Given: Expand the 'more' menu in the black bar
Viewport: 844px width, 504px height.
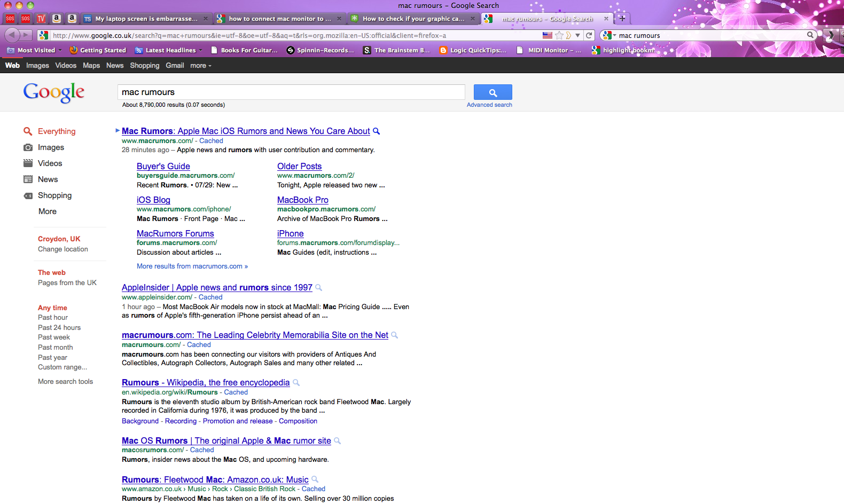Looking at the screenshot, I should (201, 66).
